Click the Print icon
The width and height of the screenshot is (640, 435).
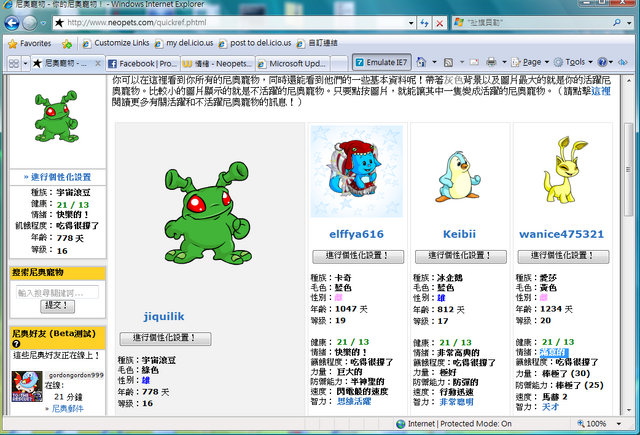(491, 62)
